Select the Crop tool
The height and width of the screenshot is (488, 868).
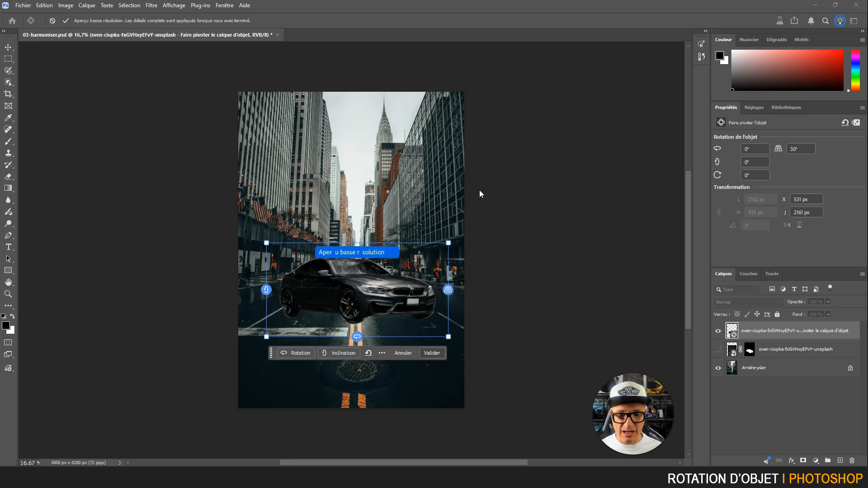(x=8, y=94)
